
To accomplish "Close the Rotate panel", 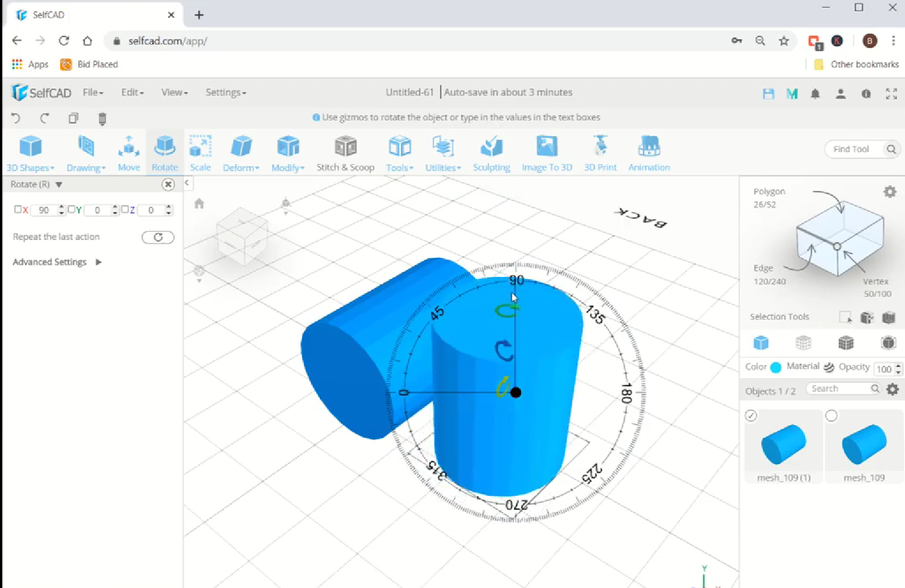I will [x=168, y=185].
